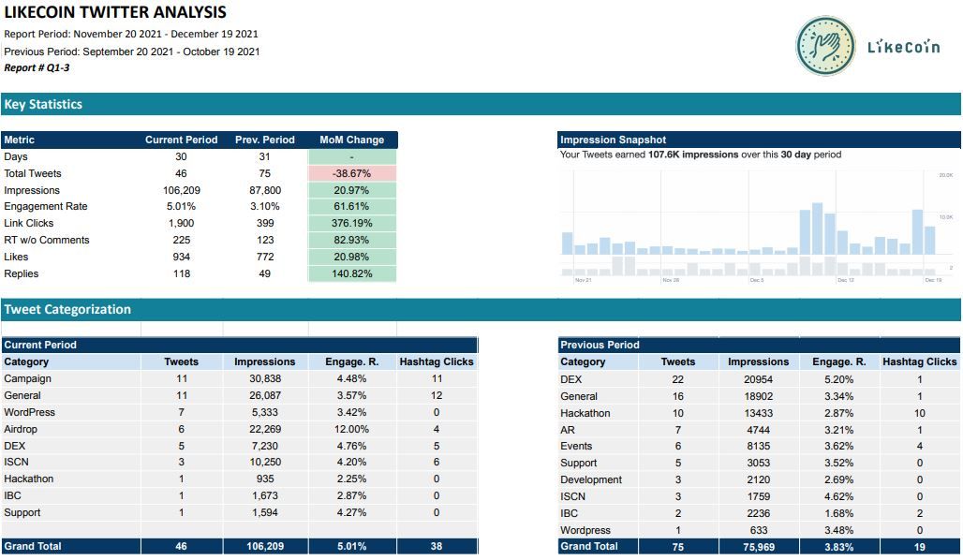Viewport: 963px width, 560px height.
Task: Click the Current Period table title bar
Action: click(240, 346)
